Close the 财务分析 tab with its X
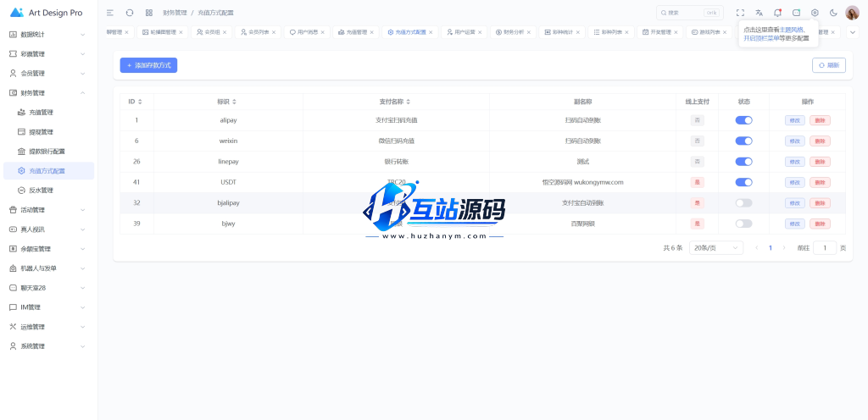 click(529, 32)
